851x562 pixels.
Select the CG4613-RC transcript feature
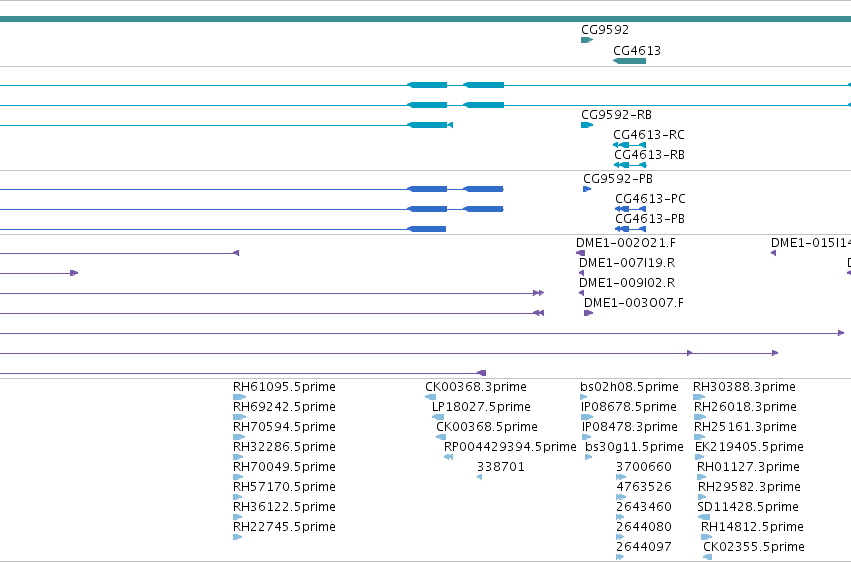(x=630, y=145)
